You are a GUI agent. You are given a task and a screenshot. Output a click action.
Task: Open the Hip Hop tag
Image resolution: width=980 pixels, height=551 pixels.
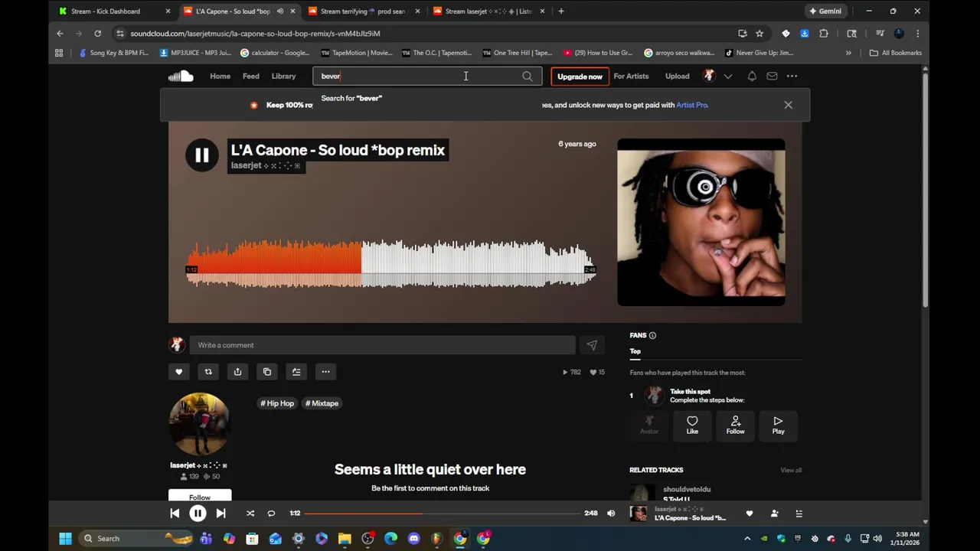[x=277, y=403]
